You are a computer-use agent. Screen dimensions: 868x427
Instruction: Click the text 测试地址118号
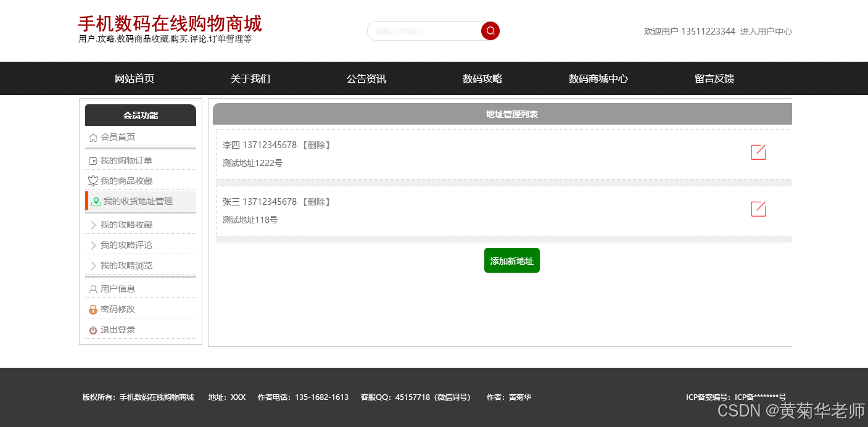pyautogui.click(x=250, y=220)
